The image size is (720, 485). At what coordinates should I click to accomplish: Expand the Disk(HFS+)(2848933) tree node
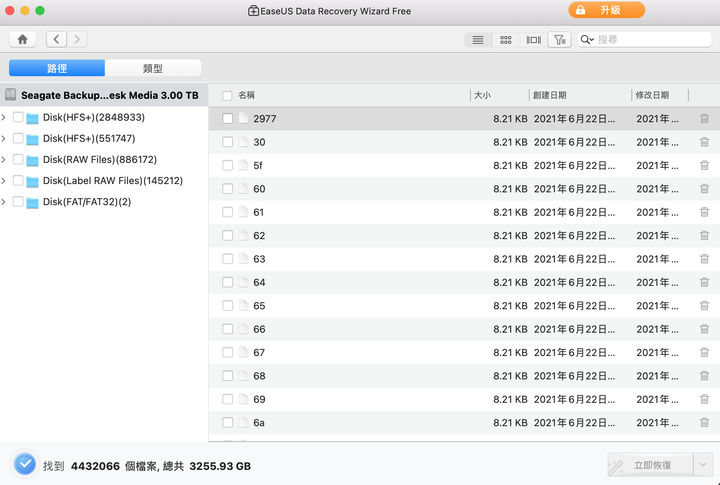[x=4, y=118]
